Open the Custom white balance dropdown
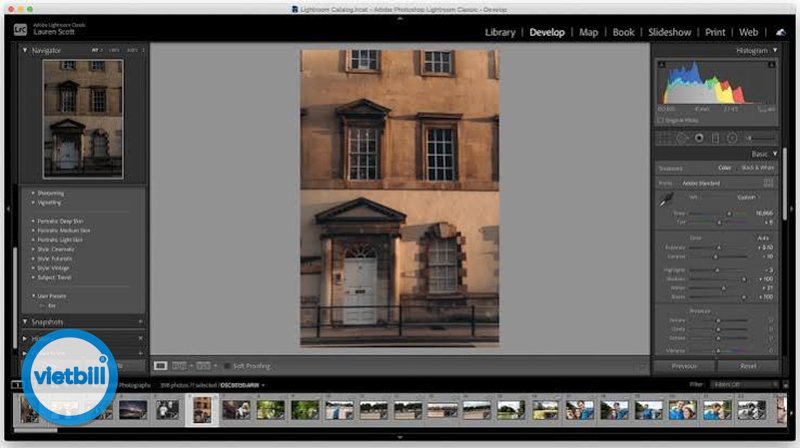The image size is (800, 448). pos(747,197)
